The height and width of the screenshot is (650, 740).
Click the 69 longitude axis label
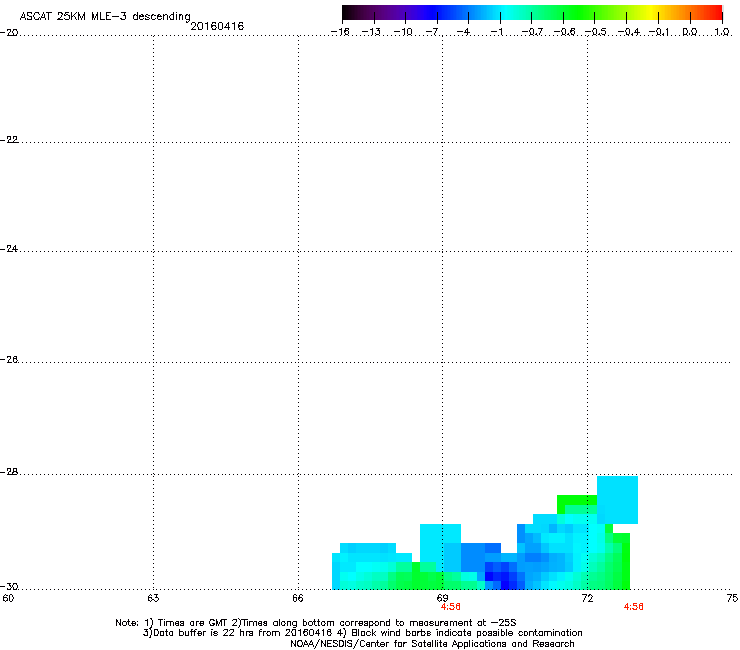(x=442, y=598)
